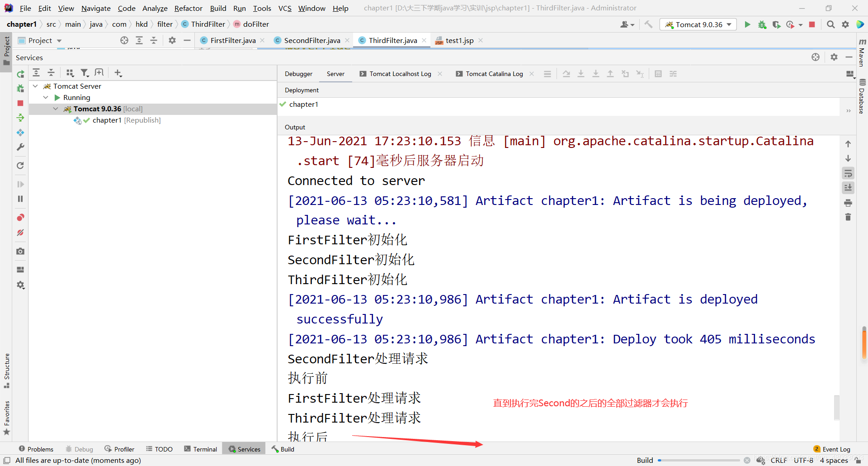Viewport: 868px width, 466px height.
Task: Collapse the Running tree node
Action: (x=46, y=97)
